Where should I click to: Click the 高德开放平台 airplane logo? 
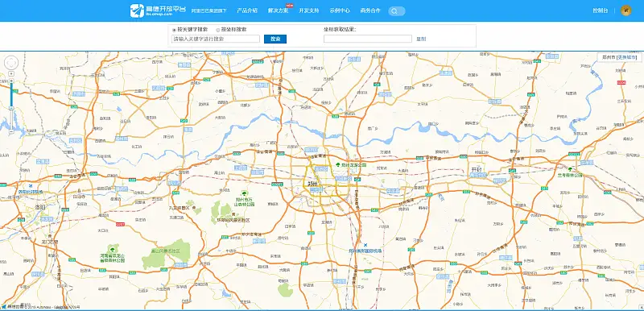(x=137, y=10)
